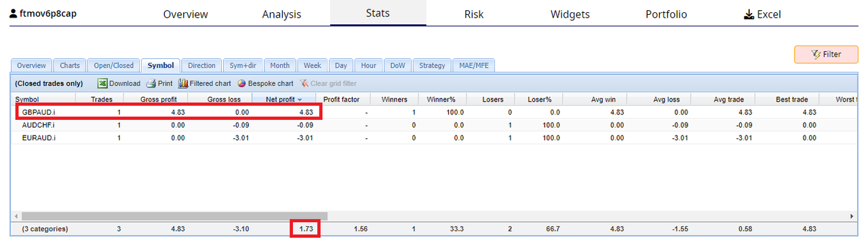This screenshot has width=868, height=248.
Task: Switch to the Overview sub-tab
Action: (x=31, y=66)
